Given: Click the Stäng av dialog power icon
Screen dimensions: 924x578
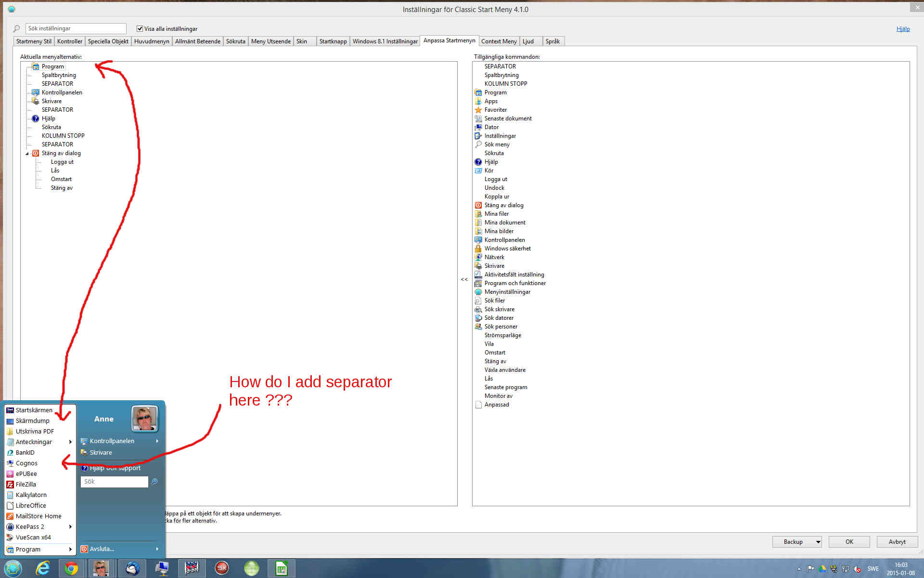Looking at the screenshot, I should coord(478,205).
